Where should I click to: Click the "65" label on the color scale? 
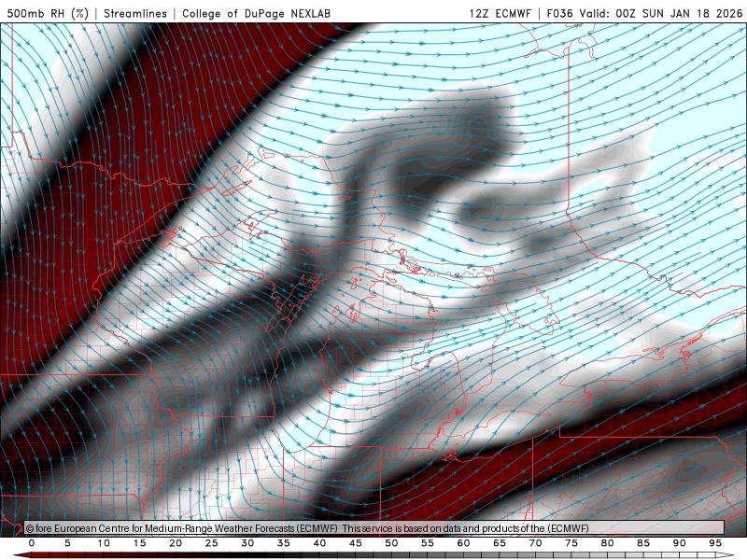500,543
